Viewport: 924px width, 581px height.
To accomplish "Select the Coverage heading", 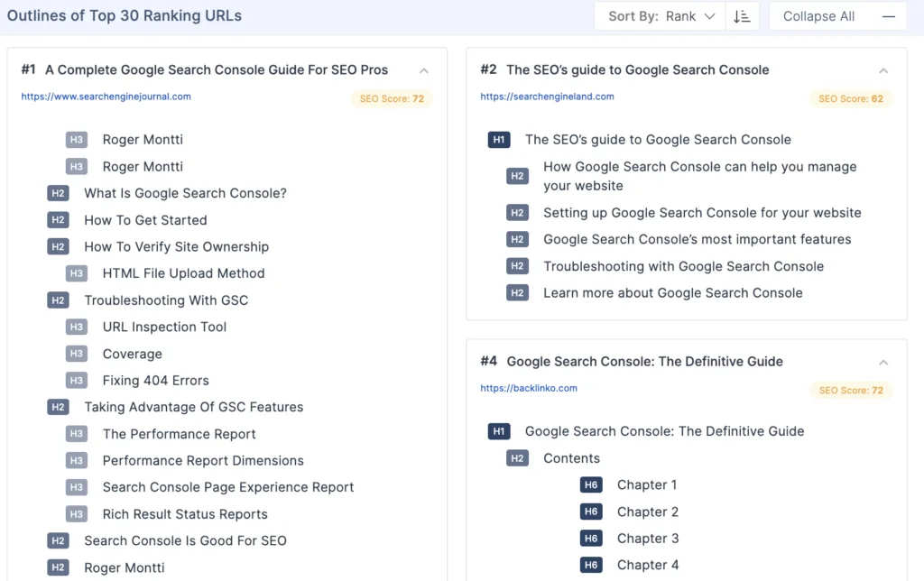I will tap(132, 354).
